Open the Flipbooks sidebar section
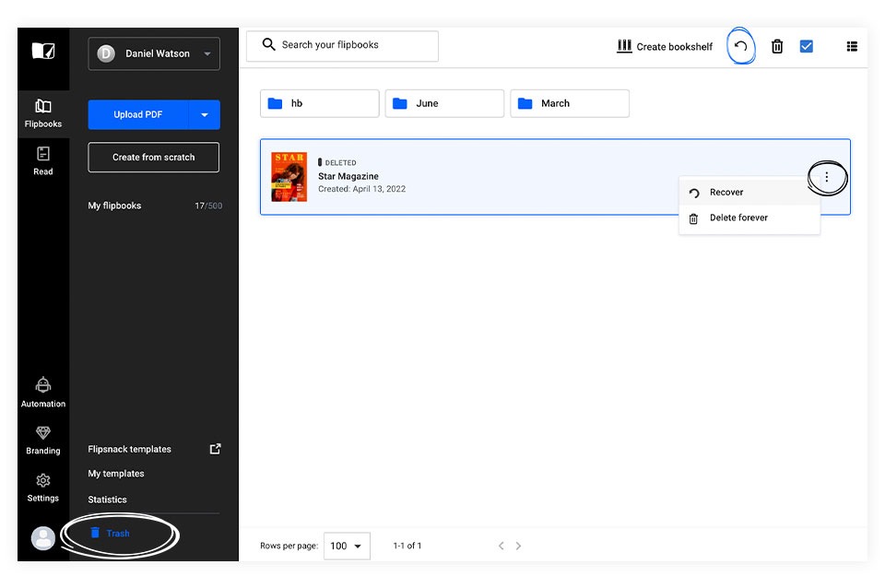Screen dimensions: 885x588 coord(43,112)
